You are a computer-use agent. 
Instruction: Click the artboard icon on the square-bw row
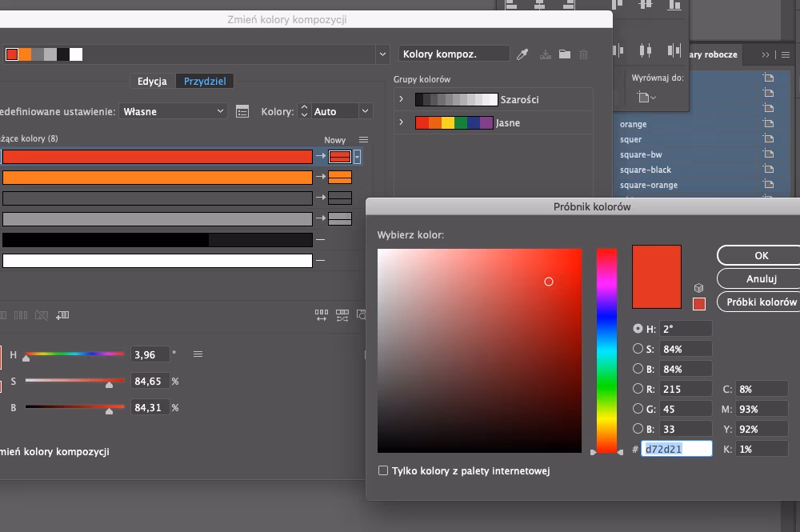[768, 154]
